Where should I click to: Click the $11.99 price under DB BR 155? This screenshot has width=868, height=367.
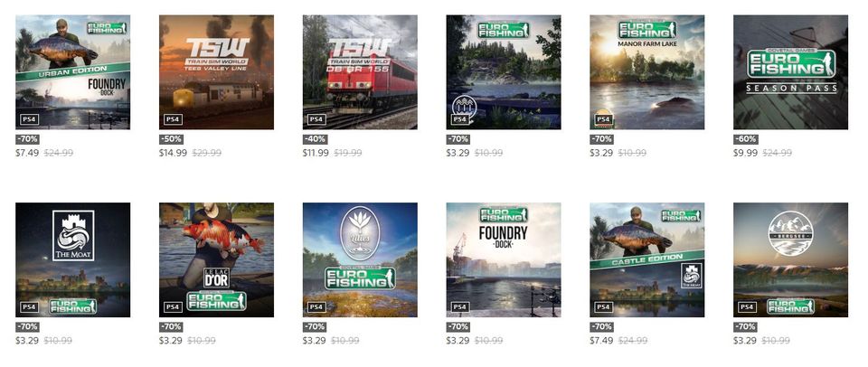click(x=316, y=153)
